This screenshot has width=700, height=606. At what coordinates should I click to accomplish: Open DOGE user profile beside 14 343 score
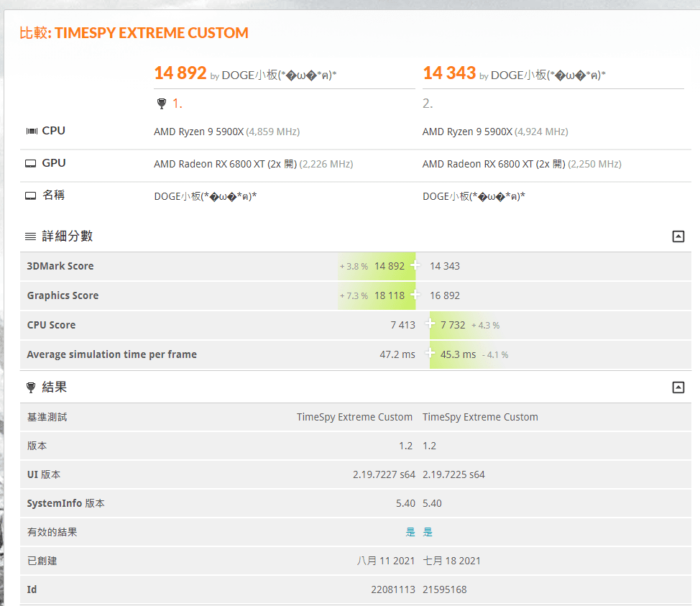click(x=548, y=75)
